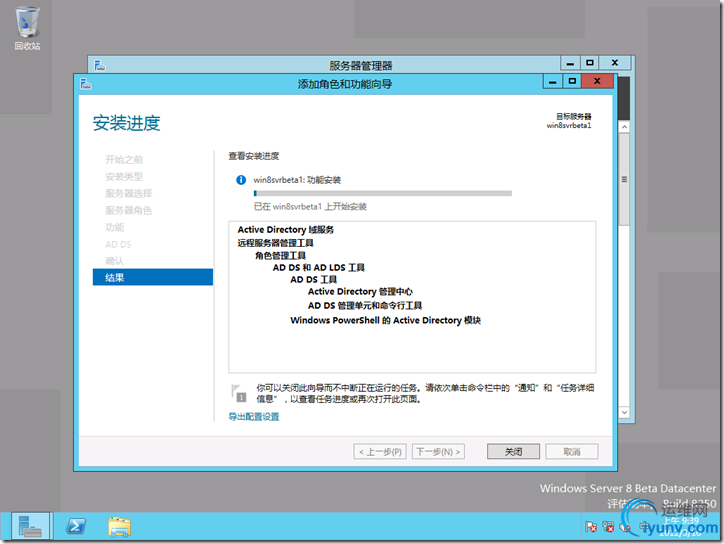Click '远程服务器管理工具' in the list

click(x=276, y=243)
